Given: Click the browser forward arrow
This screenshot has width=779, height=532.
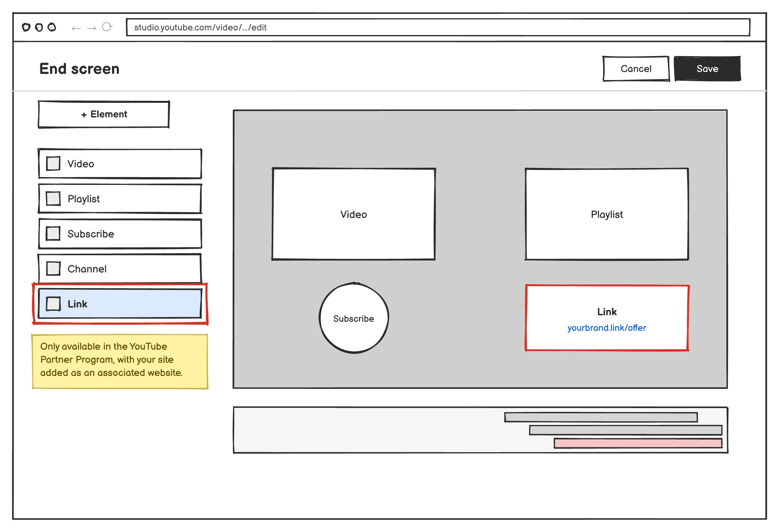Looking at the screenshot, I should pyautogui.click(x=91, y=28).
